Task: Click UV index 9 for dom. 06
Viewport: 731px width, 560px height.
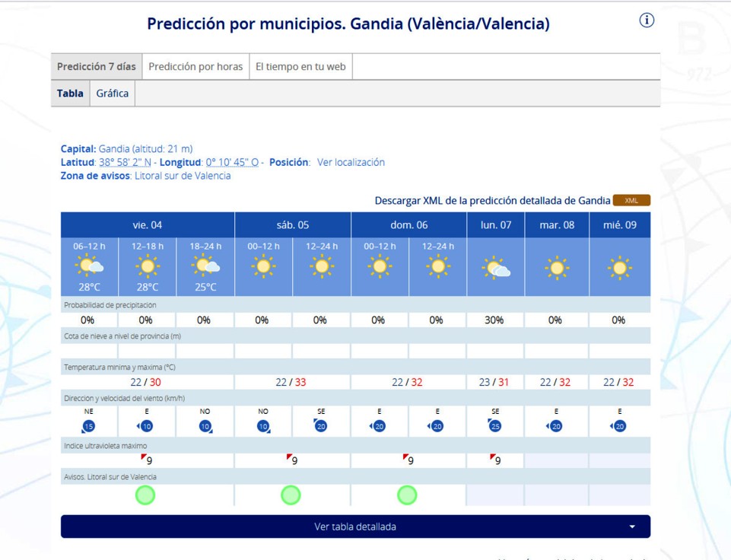Action: click(408, 460)
